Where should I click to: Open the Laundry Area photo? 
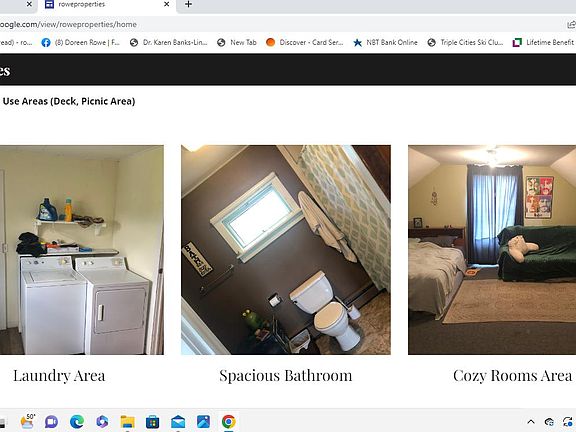coord(82,250)
